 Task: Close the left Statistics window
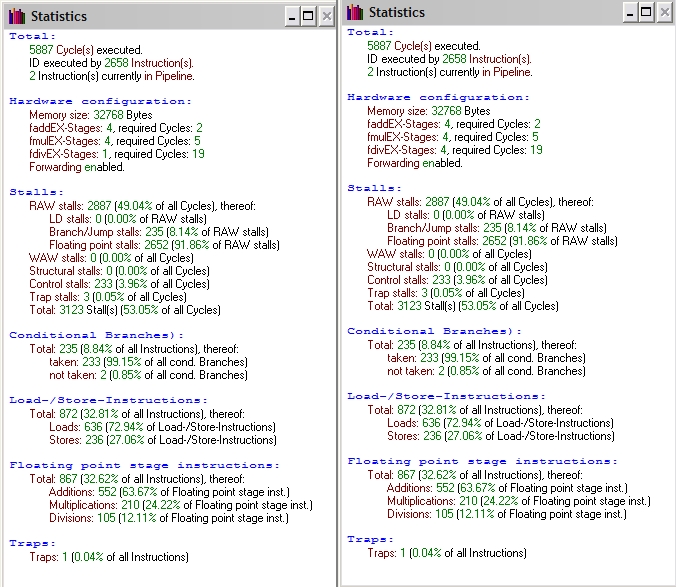325,16
